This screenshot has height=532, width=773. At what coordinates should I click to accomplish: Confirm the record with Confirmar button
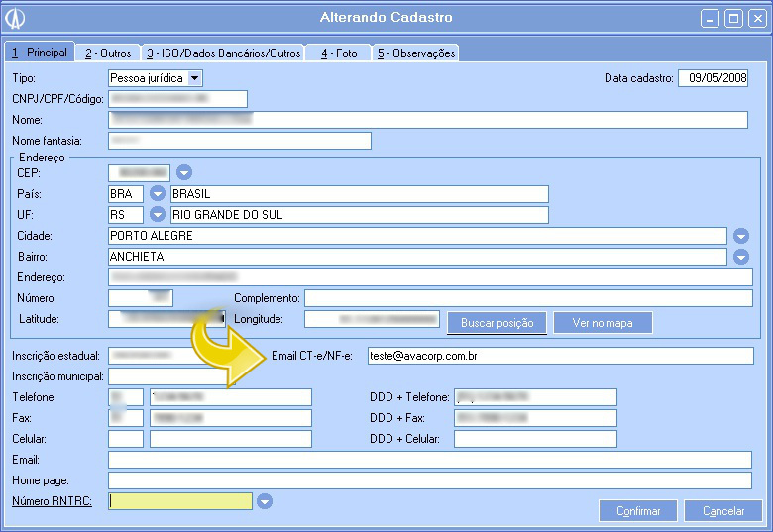(637, 511)
